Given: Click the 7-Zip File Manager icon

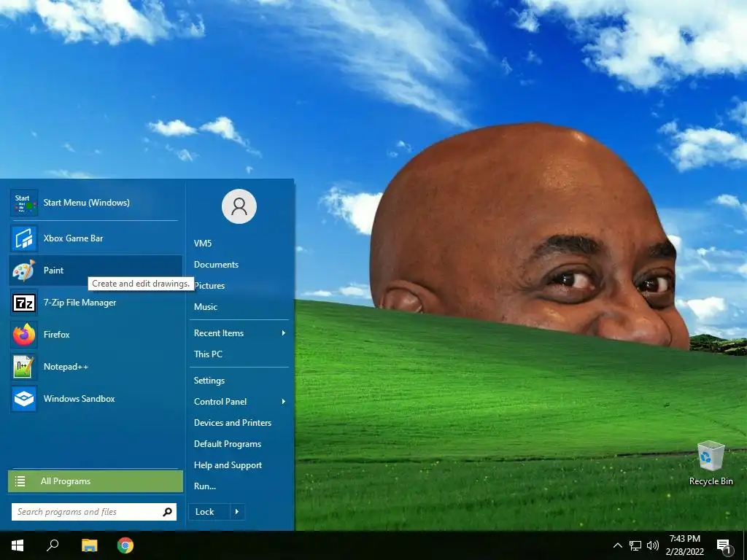Looking at the screenshot, I should (x=24, y=303).
